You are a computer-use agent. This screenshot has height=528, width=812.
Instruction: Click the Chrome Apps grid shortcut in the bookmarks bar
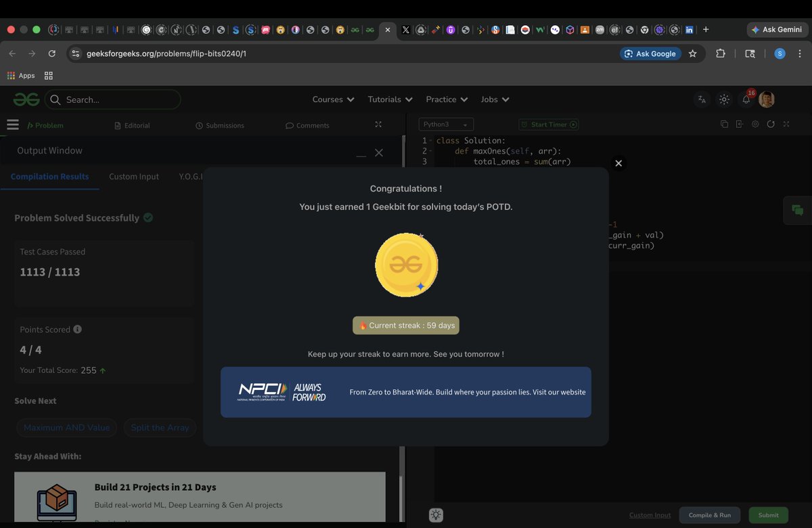tap(21, 76)
